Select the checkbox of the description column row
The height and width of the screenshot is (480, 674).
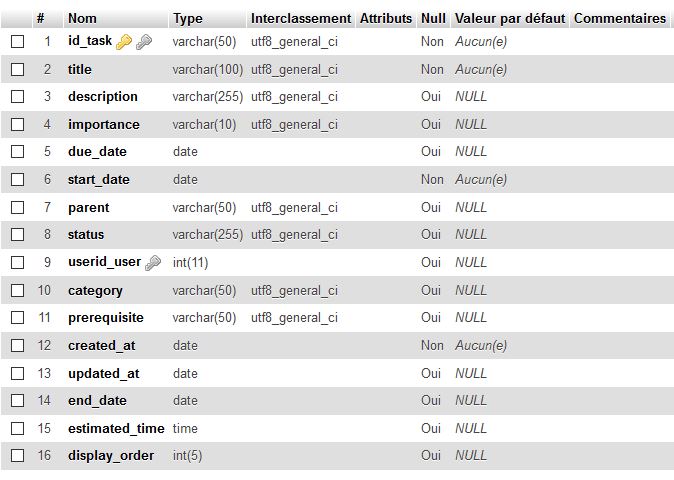18,97
